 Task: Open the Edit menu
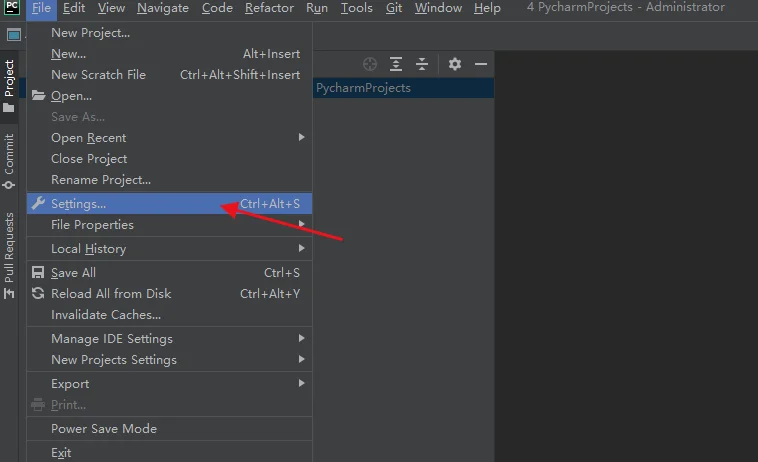pyautogui.click(x=74, y=8)
